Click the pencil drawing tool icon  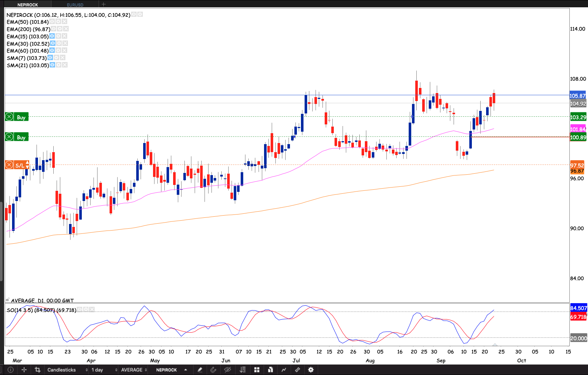point(200,370)
